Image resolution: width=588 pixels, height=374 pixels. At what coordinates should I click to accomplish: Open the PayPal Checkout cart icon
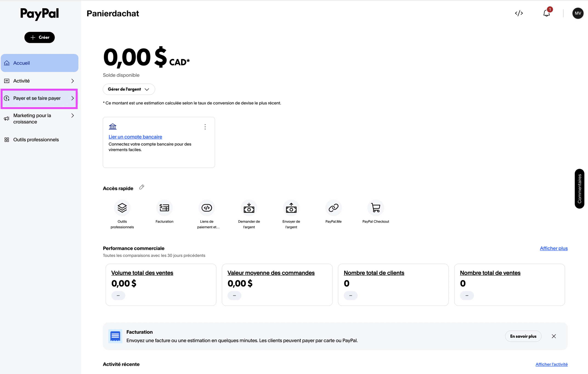(x=376, y=208)
